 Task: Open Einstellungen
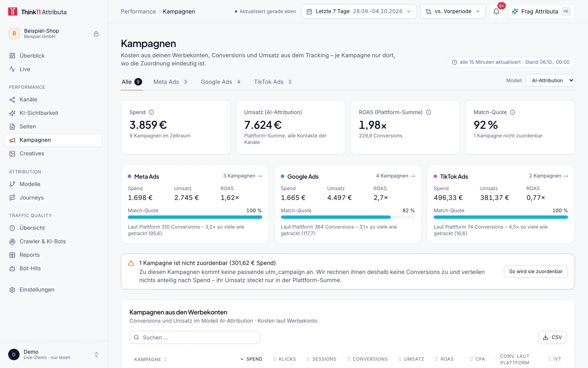coord(53,290)
